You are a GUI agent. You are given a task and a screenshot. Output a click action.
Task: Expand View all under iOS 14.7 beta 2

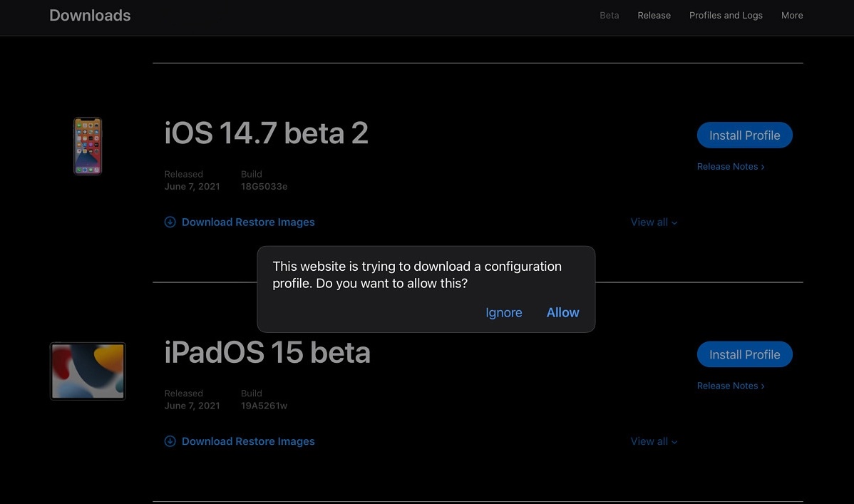coord(653,222)
